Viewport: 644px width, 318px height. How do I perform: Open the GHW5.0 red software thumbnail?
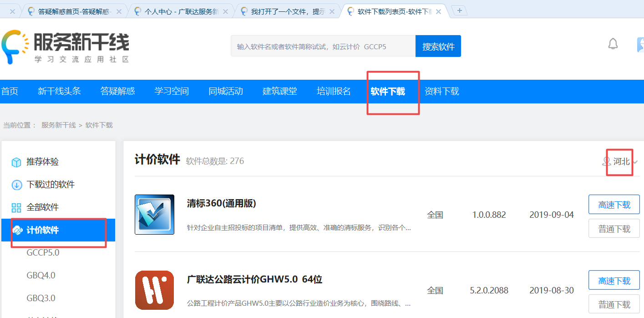click(x=154, y=290)
